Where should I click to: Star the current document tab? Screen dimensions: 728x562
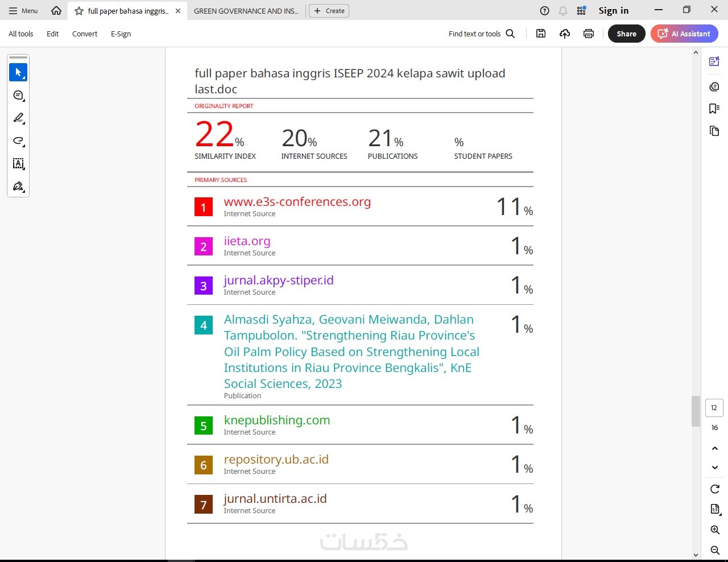(79, 11)
